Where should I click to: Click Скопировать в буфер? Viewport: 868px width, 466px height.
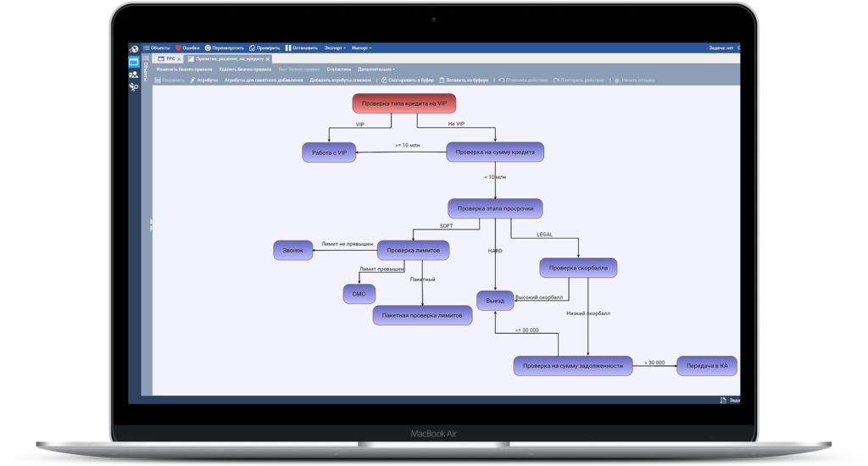tap(408, 80)
